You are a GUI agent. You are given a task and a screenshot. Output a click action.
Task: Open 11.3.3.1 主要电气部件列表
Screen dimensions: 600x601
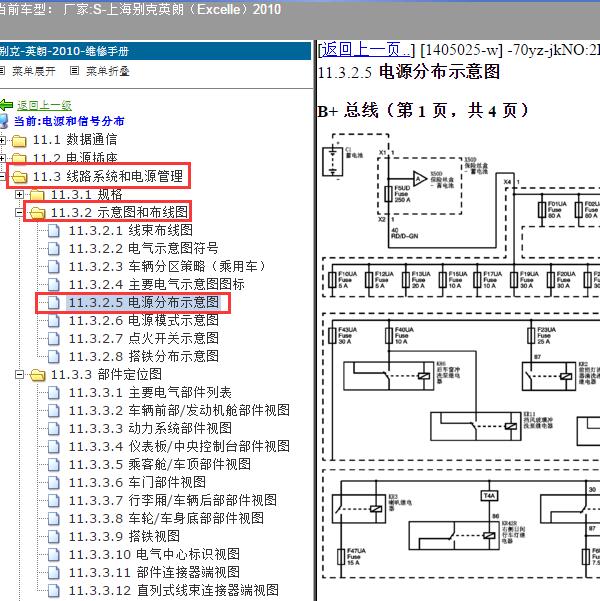coord(150,392)
